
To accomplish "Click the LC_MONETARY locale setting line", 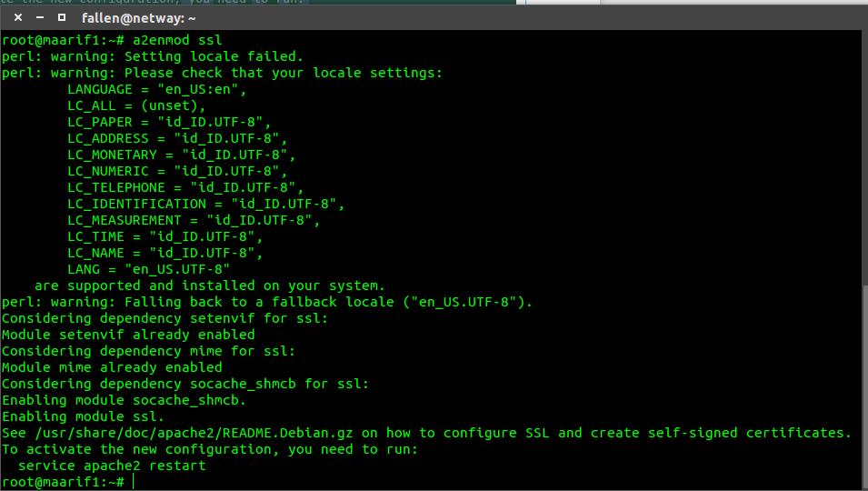I will pyautogui.click(x=181, y=155).
